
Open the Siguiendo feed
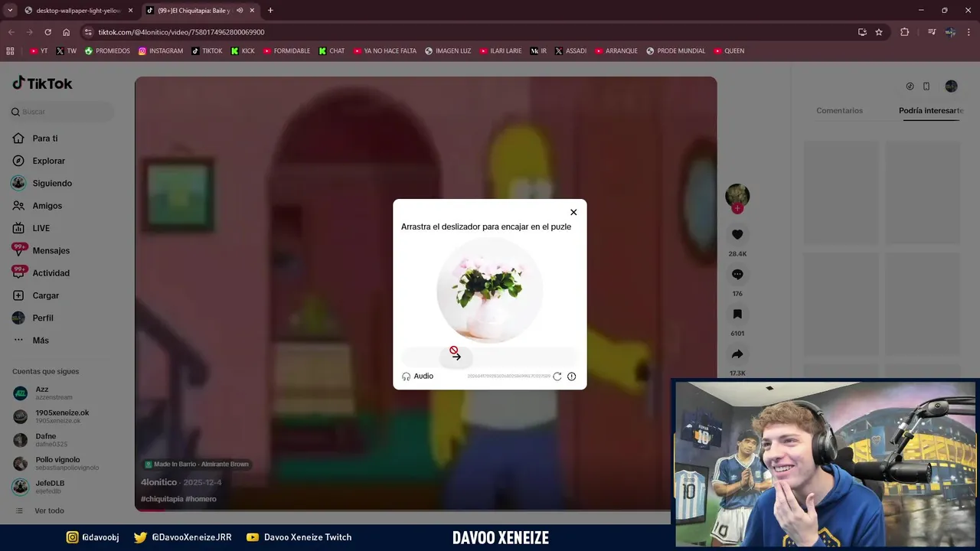[x=52, y=184]
